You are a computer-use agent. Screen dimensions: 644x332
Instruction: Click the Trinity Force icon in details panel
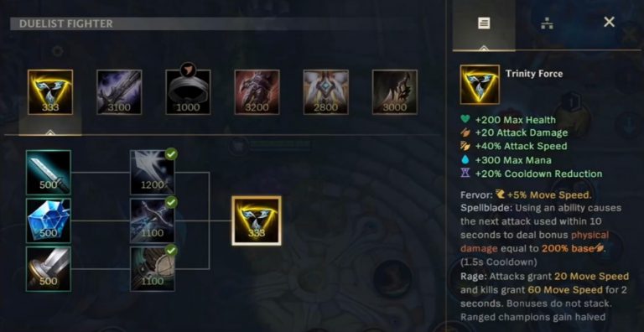point(480,84)
